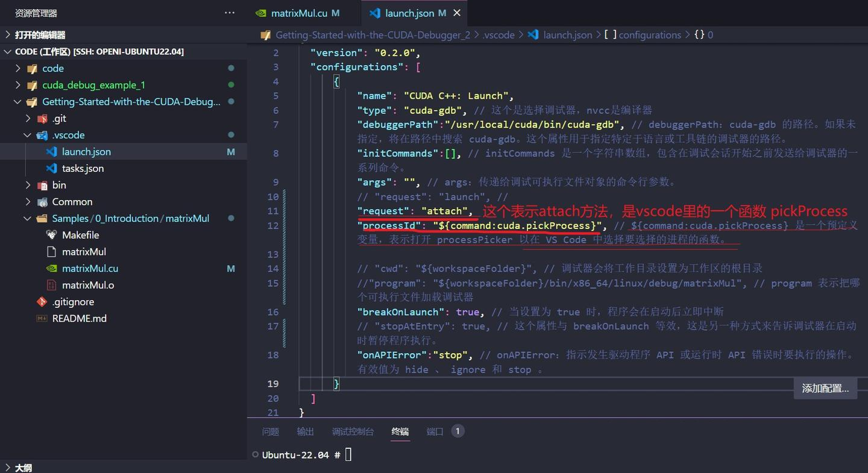Click the .gitignore git icon
This screenshot has width=868, height=473.
point(42,302)
